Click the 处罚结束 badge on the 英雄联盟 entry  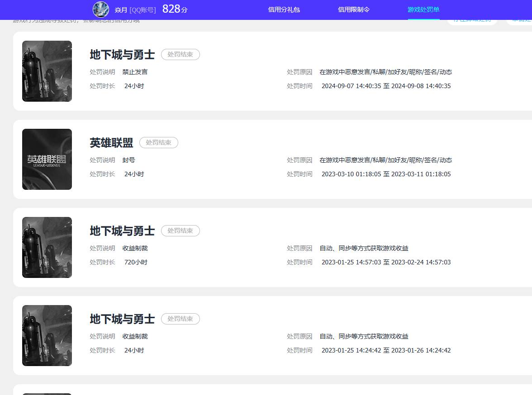pos(159,142)
